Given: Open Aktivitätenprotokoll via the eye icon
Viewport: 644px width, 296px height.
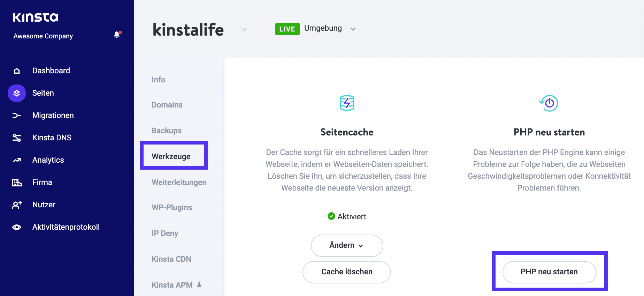Looking at the screenshot, I should (x=16, y=227).
